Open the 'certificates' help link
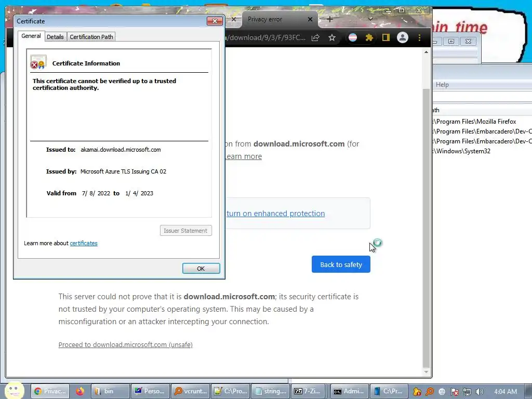The width and height of the screenshot is (532, 399). (x=84, y=243)
